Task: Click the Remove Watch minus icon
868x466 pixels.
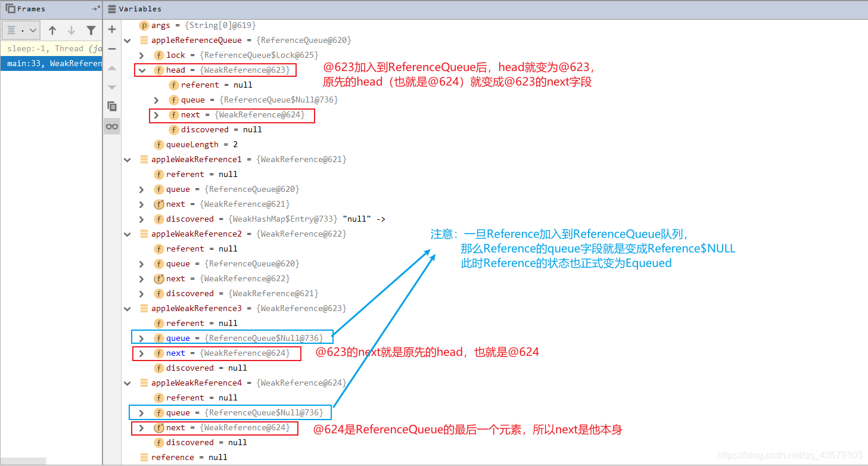Action: (112, 49)
